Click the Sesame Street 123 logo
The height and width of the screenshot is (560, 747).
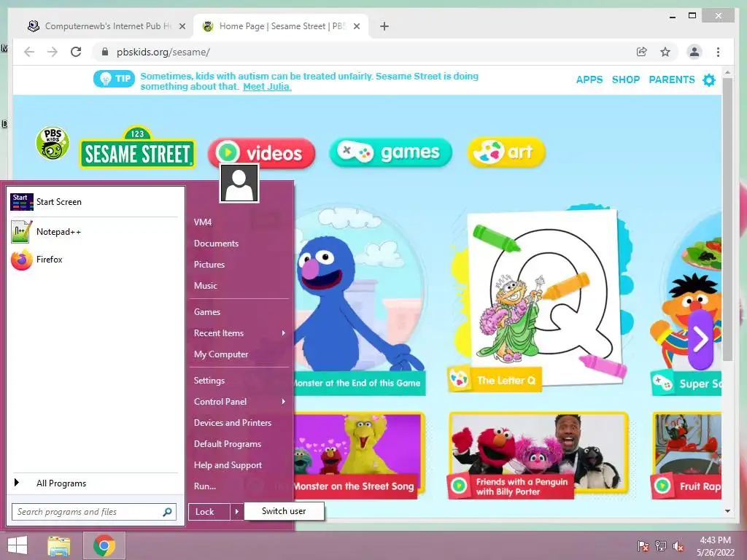coord(137,147)
